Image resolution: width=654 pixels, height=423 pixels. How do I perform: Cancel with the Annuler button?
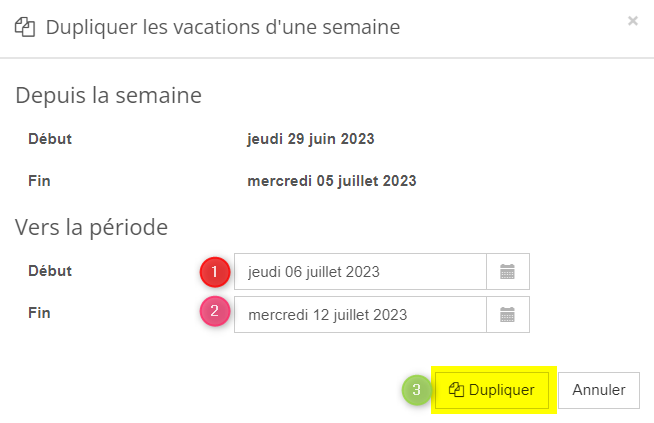point(598,390)
